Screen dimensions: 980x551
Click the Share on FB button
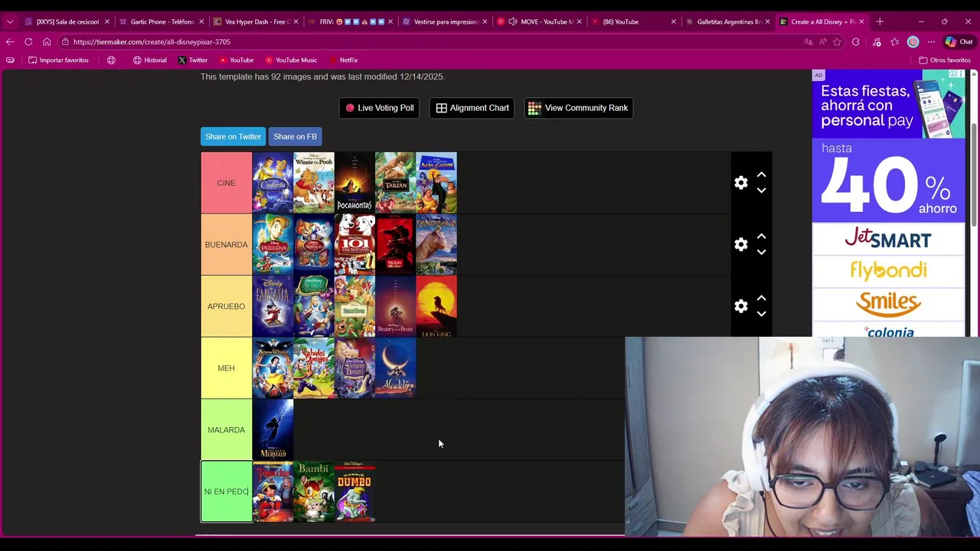pyautogui.click(x=295, y=136)
